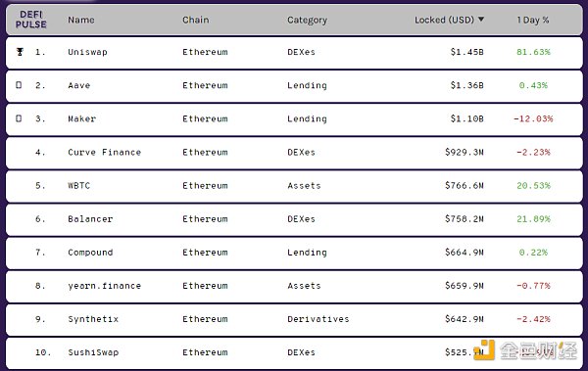The width and height of the screenshot is (588, 371).
Task: Select the Synthetix entry
Action: point(93,319)
